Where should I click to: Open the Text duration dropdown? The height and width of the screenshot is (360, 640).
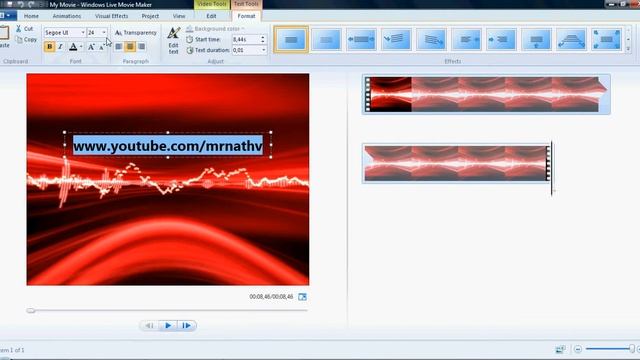tap(264, 50)
